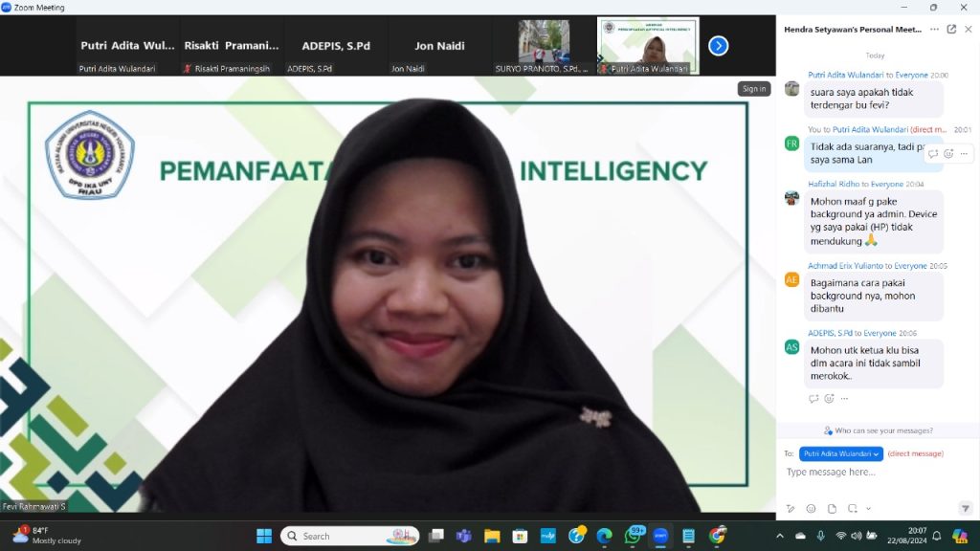980x551 pixels.
Task: Expand screenshot options chevron in chat toolbar
Action: 868,508
